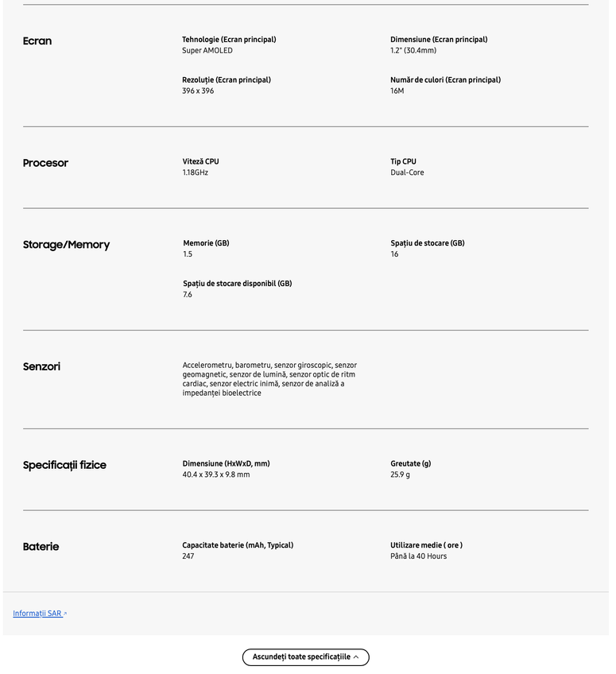Select the Memorie (GB) label
Image resolution: width=616 pixels, height=674 pixels.
206,243
